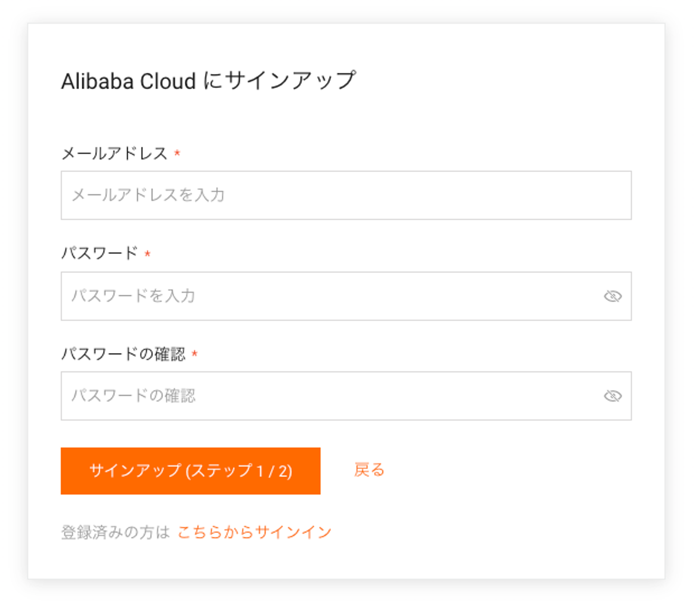This screenshot has height=603, width=700.
Task: Toggle visibility eye icon in パスワードの確認 field
Action: 613,396
